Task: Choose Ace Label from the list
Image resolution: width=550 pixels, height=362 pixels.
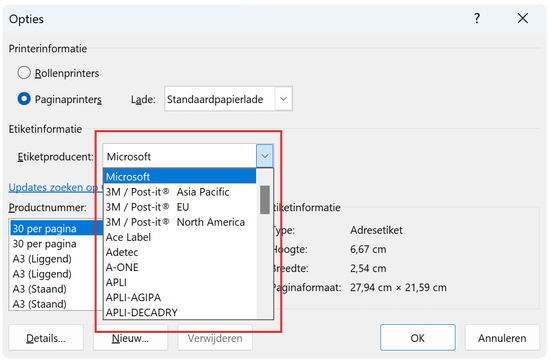Action: click(x=180, y=237)
